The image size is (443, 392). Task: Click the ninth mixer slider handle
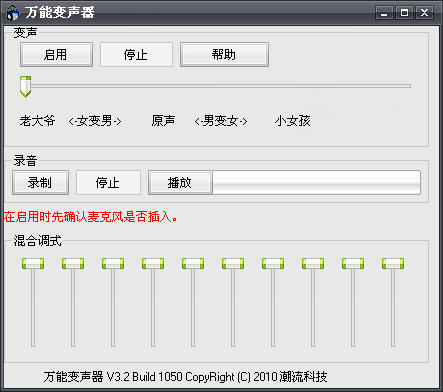353,263
